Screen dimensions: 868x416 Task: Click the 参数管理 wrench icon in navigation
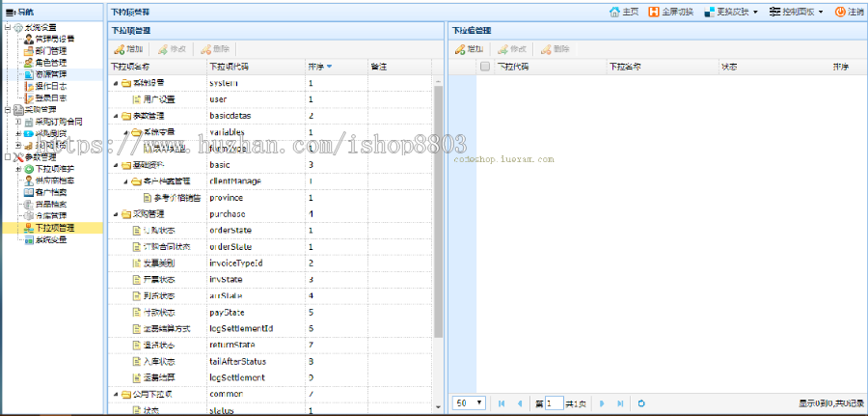pyautogui.click(x=18, y=157)
